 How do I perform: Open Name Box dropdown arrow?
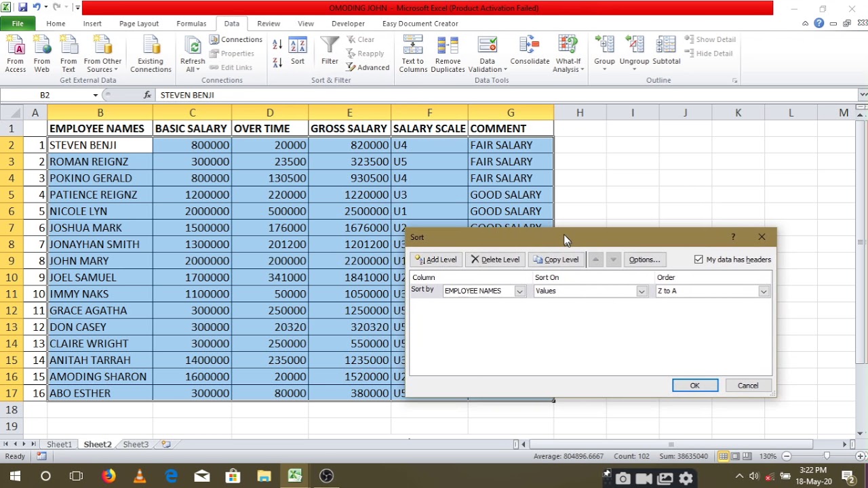point(96,95)
